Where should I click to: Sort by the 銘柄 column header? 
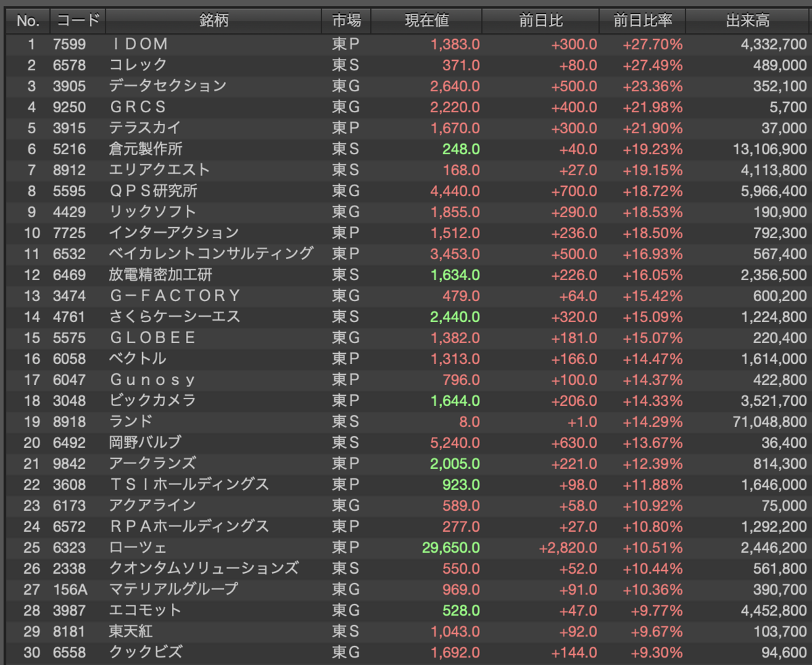pos(214,21)
